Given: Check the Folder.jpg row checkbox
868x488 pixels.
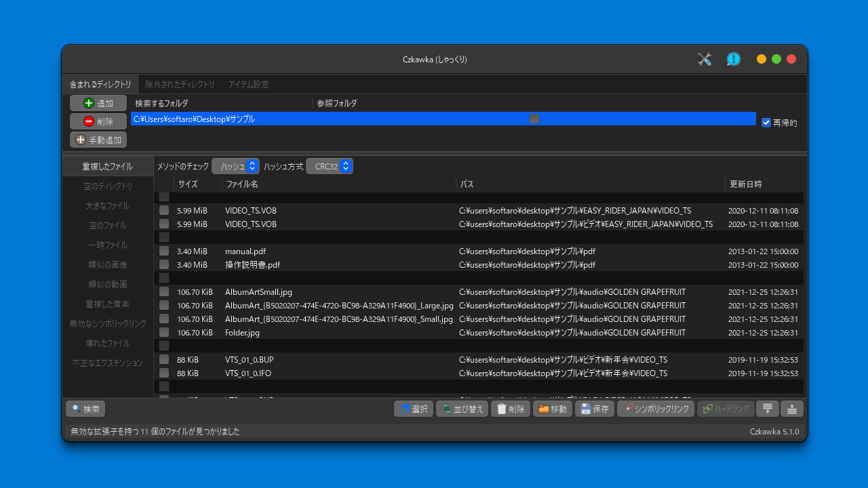Looking at the screenshot, I should 164,332.
